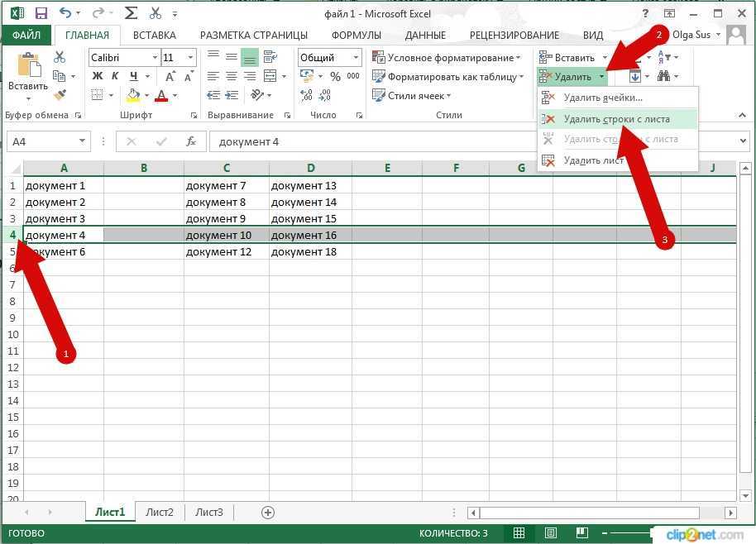Choose Удалить ячейки... menu item
756x544 pixels.
tap(618, 98)
